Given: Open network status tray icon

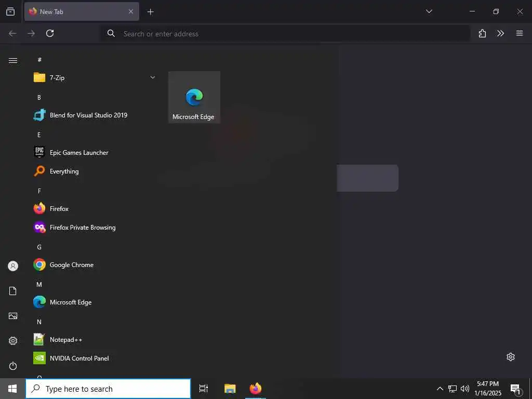Looking at the screenshot, I should click(x=453, y=389).
